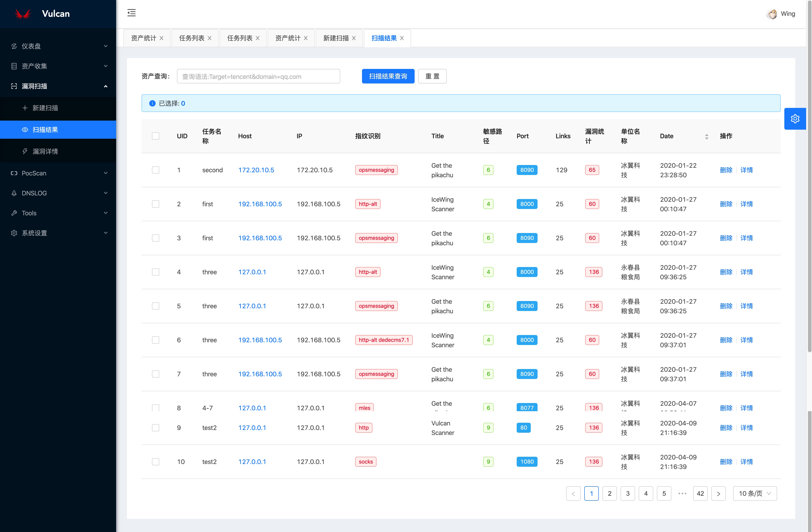Open 新建扫描 plus item in sidebar
Image resolution: width=812 pixels, height=532 pixels.
coord(45,108)
